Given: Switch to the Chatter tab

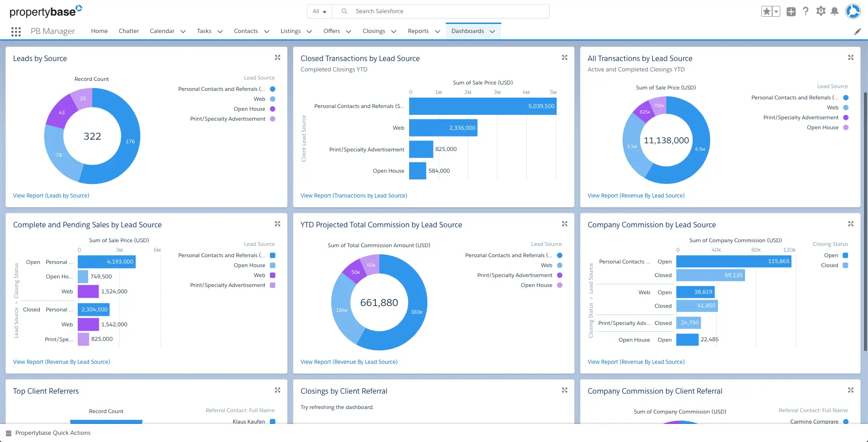Looking at the screenshot, I should [x=129, y=31].
